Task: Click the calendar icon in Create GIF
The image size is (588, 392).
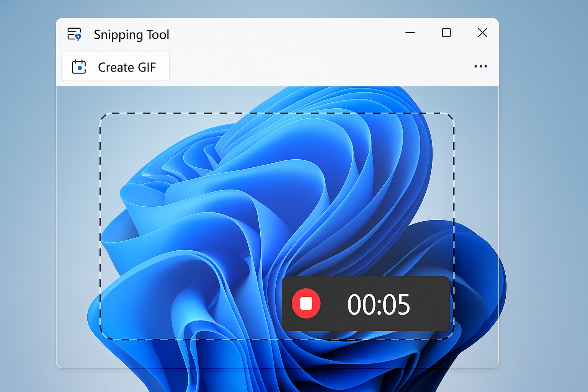Action: click(79, 67)
